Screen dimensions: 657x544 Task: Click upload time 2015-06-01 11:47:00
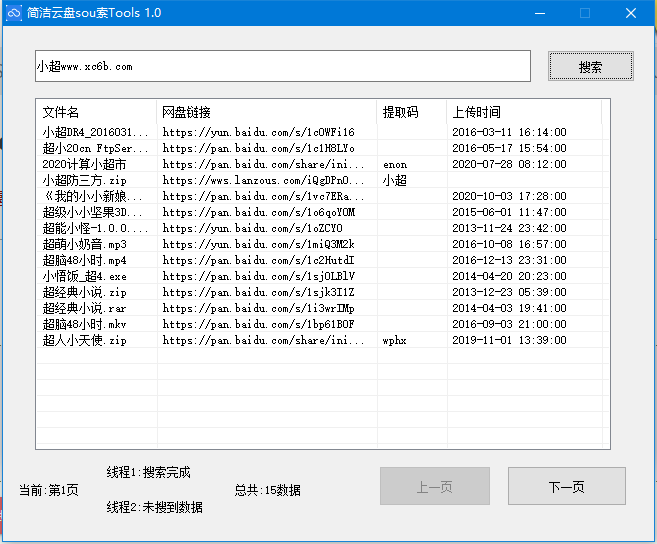click(509, 212)
